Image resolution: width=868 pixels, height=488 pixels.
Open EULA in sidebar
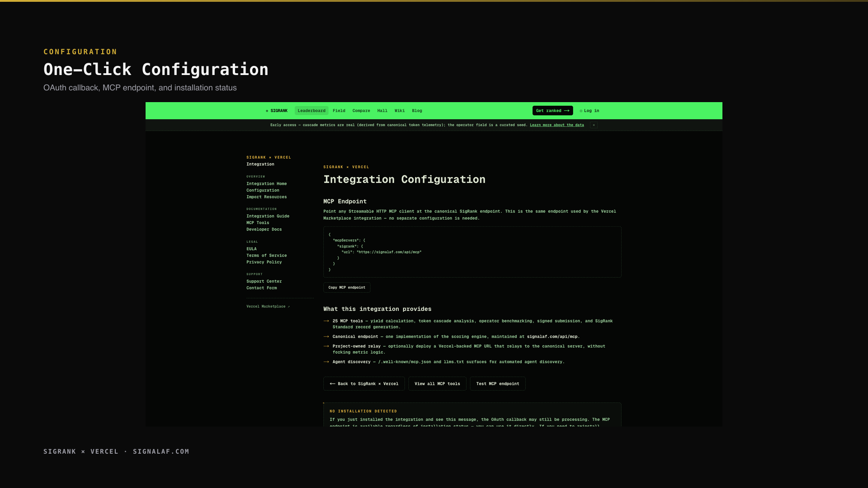tap(251, 249)
